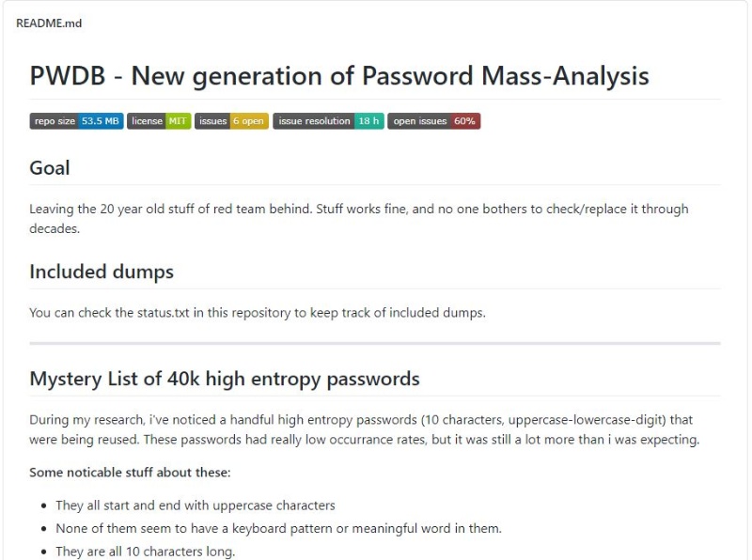
Task: Open the issue resolution 18 h badge
Action: [x=328, y=121]
